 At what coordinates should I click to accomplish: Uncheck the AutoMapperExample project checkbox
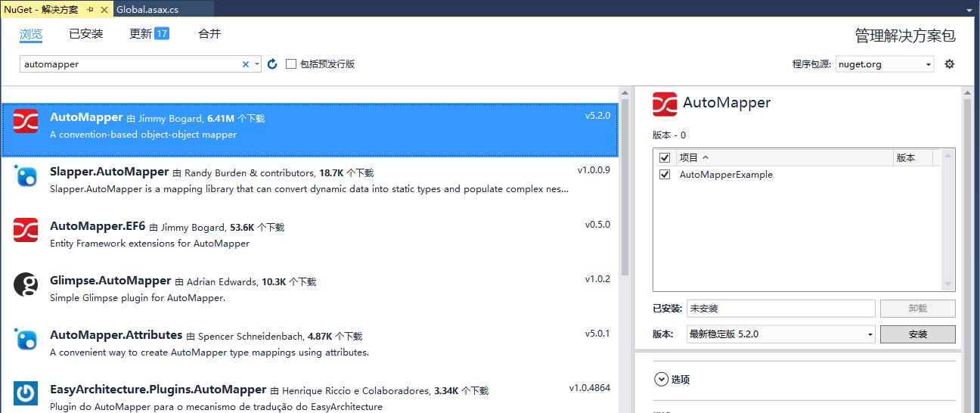coord(665,174)
